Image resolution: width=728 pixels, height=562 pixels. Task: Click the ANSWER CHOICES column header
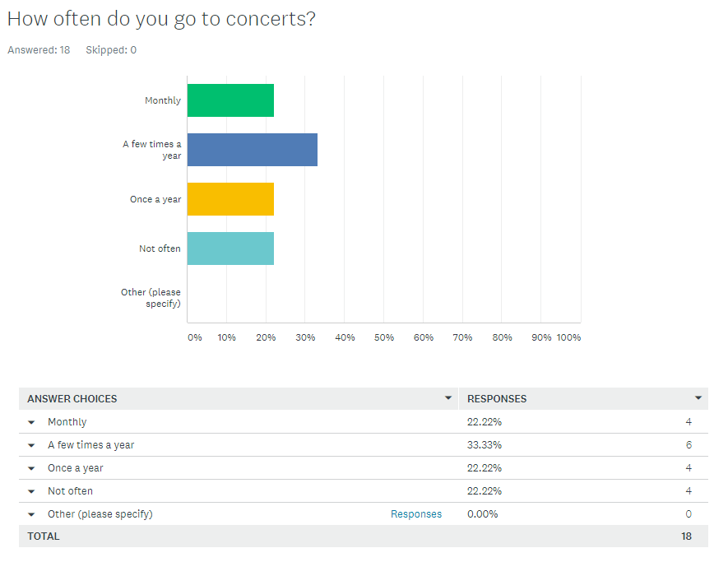coord(72,399)
